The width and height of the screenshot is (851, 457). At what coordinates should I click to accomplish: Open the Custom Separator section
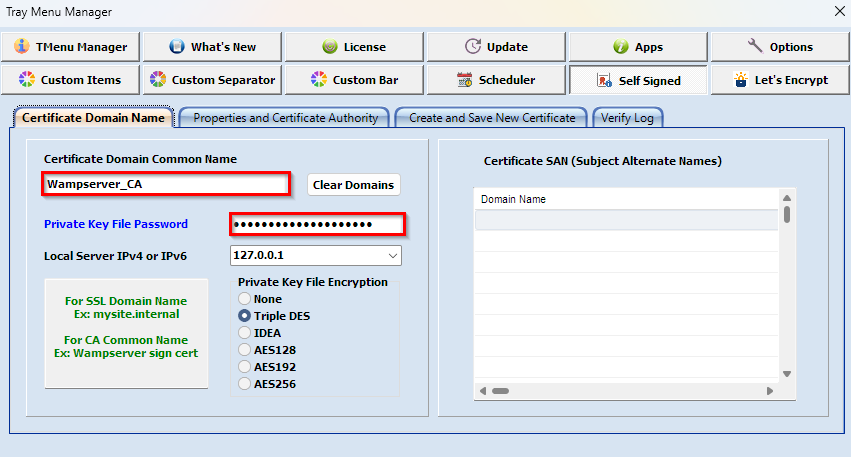pyautogui.click(x=211, y=80)
